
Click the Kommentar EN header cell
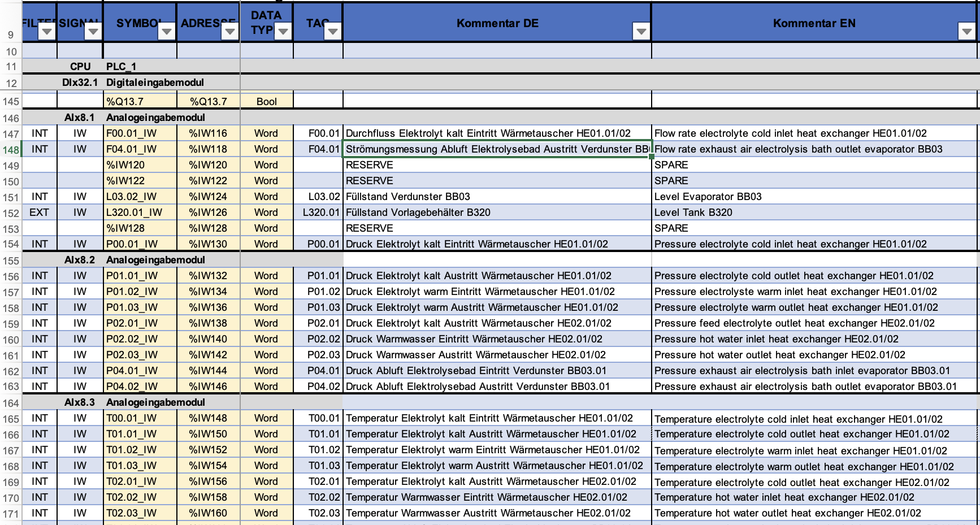[814, 23]
